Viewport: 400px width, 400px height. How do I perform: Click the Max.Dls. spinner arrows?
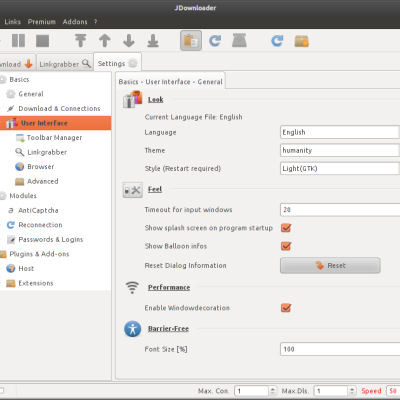[352, 391]
